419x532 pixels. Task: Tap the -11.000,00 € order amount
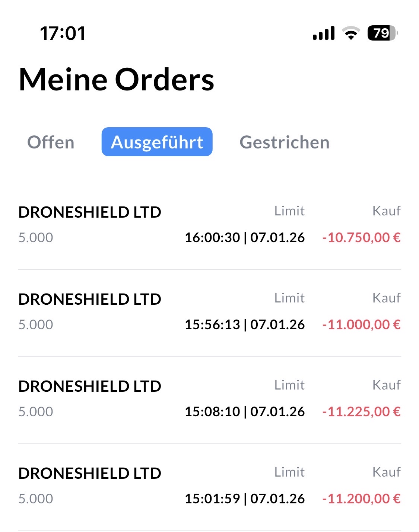pyautogui.click(x=361, y=324)
